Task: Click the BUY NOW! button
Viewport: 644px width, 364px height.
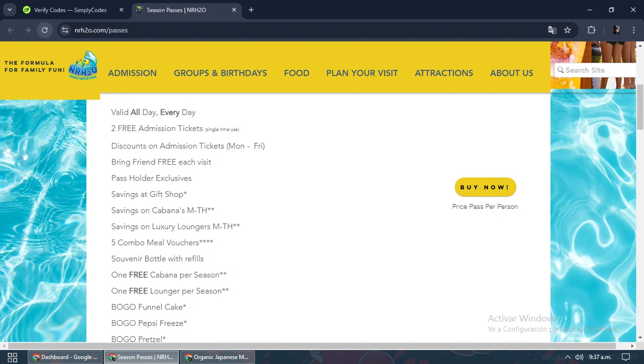Action: [x=485, y=187]
